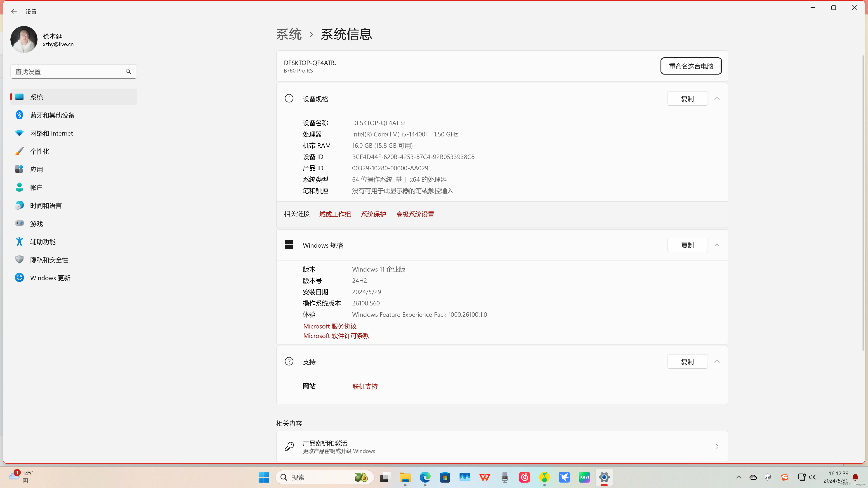Collapse the Windows specifications (Windows 规格) section
868x488 pixels.
[717, 245]
